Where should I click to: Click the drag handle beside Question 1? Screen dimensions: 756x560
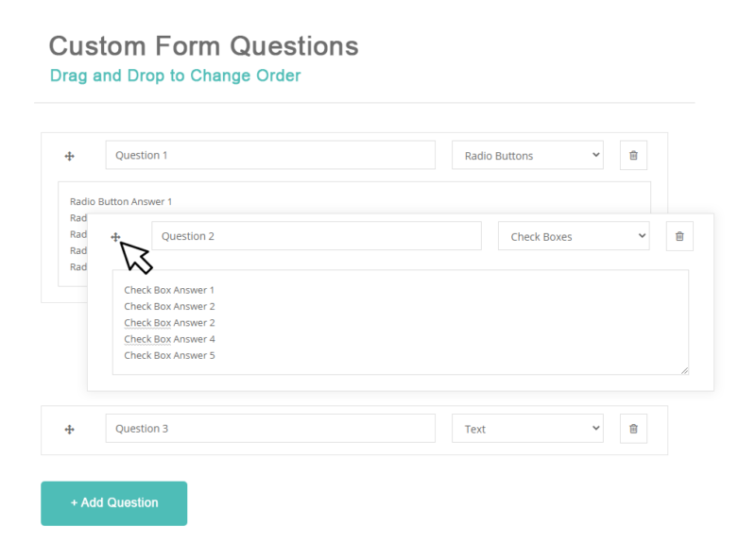tap(69, 155)
